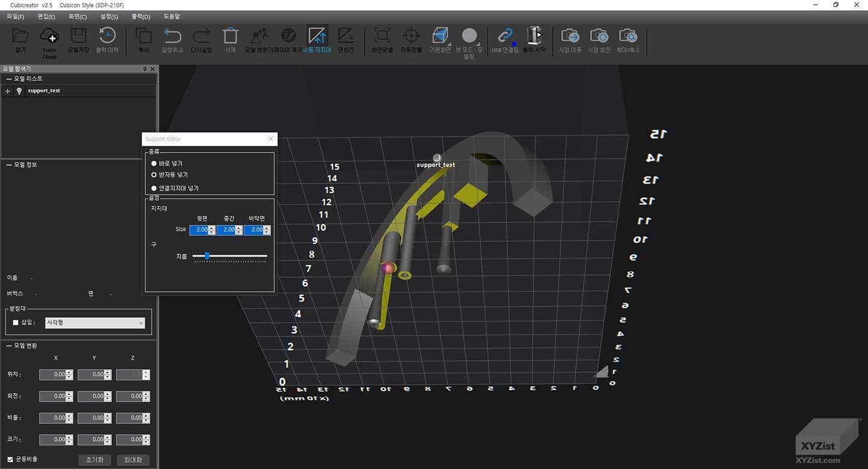Image resolution: width=868 pixels, height=469 pixels.
Task: Connect the printer via USB 연결
Action: (505, 40)
